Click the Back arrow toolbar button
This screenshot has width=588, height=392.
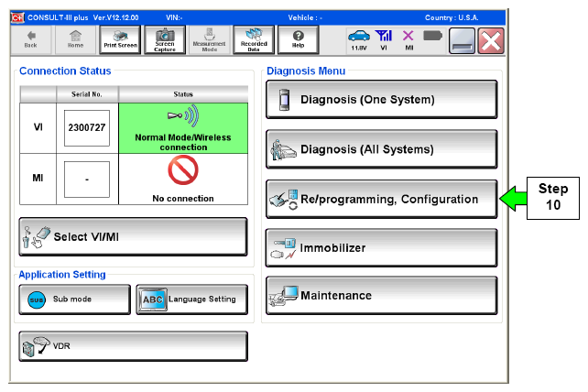click(30, 38)
